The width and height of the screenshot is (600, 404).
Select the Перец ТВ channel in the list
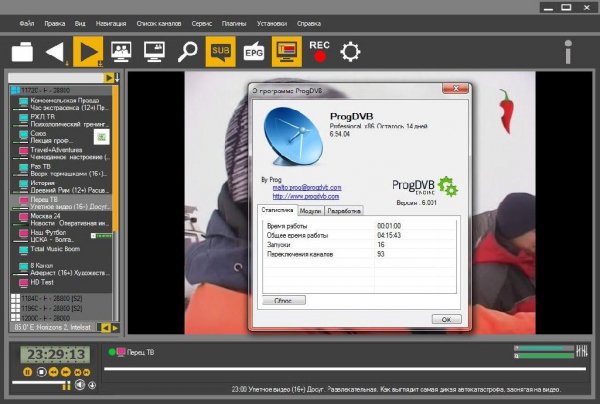pyautogui.click(x=61, y=203)
